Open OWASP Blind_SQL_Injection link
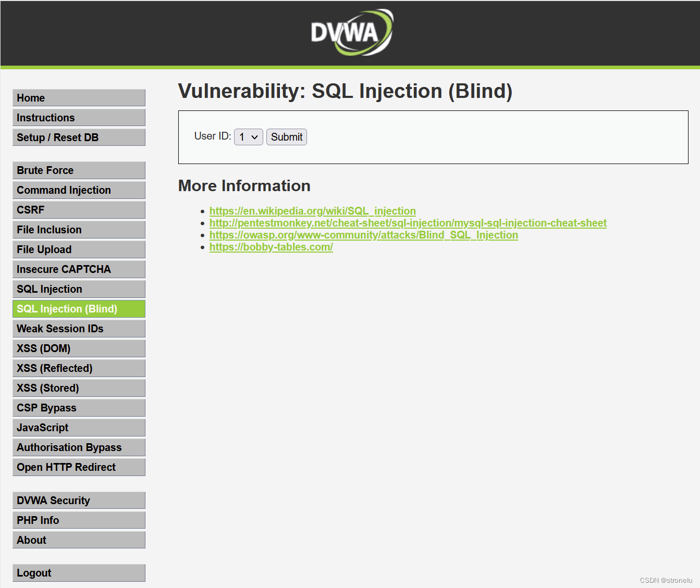700x588 pixels. pos(364,235)
